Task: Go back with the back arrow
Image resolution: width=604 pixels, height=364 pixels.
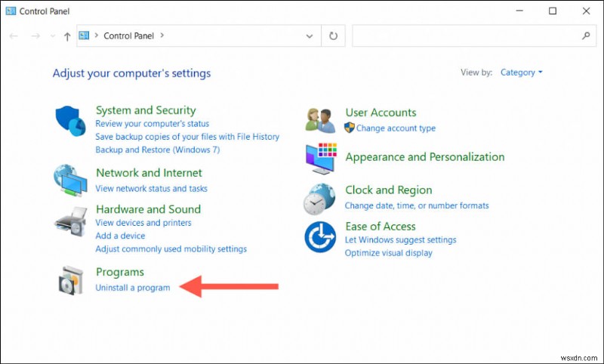Action: coord(14,36)
